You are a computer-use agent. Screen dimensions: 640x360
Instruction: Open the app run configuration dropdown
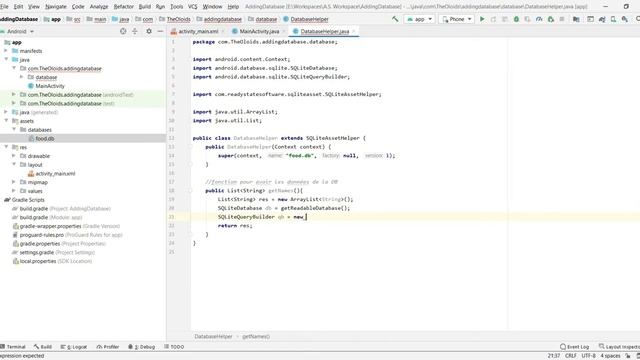tap(419, 19)
